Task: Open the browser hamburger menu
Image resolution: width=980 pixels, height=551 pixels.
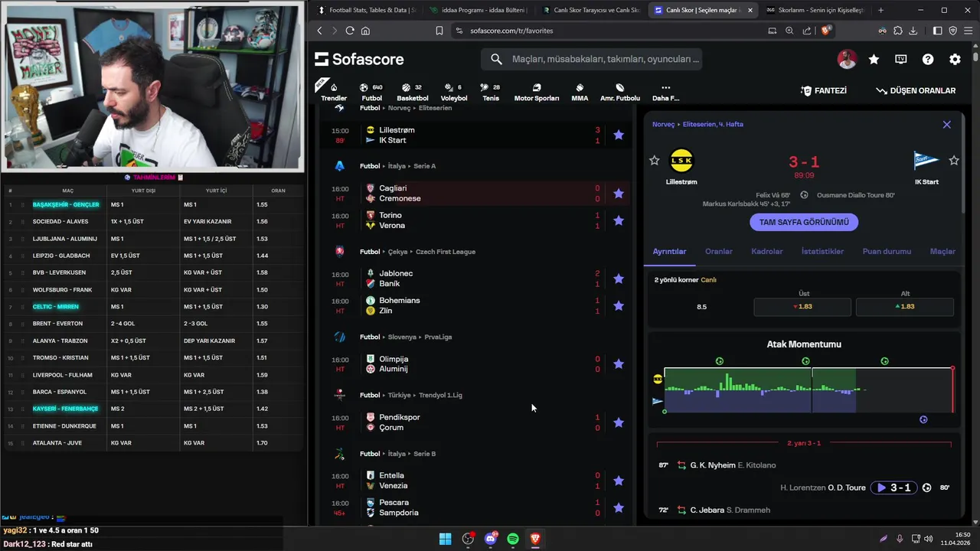Action: point(968,31)
